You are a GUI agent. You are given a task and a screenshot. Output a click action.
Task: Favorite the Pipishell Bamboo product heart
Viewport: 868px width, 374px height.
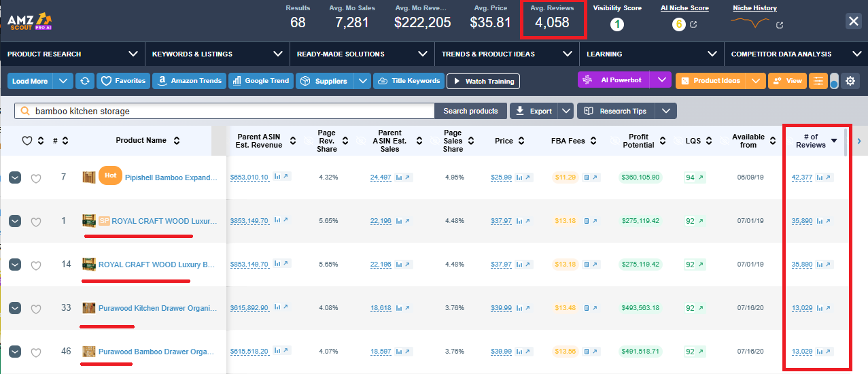pyautogui.click(x=36, y=178)
